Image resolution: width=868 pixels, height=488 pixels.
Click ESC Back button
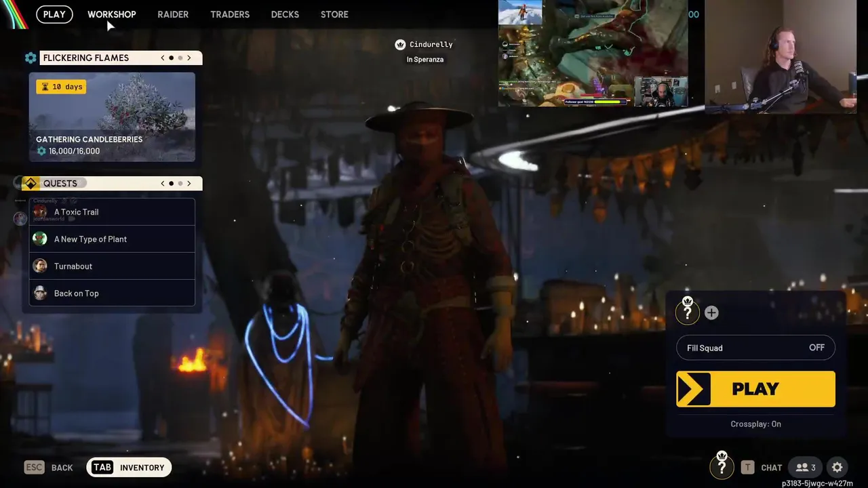48,468
